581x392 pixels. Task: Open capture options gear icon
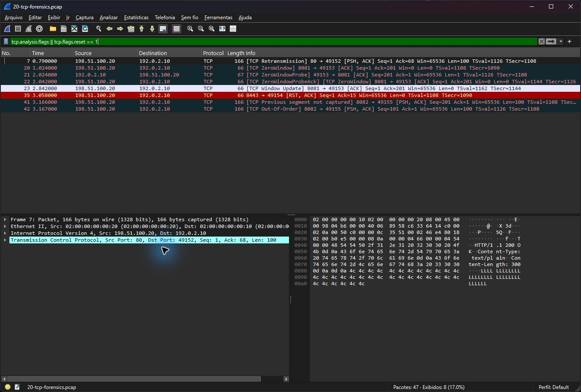point(39,29)
